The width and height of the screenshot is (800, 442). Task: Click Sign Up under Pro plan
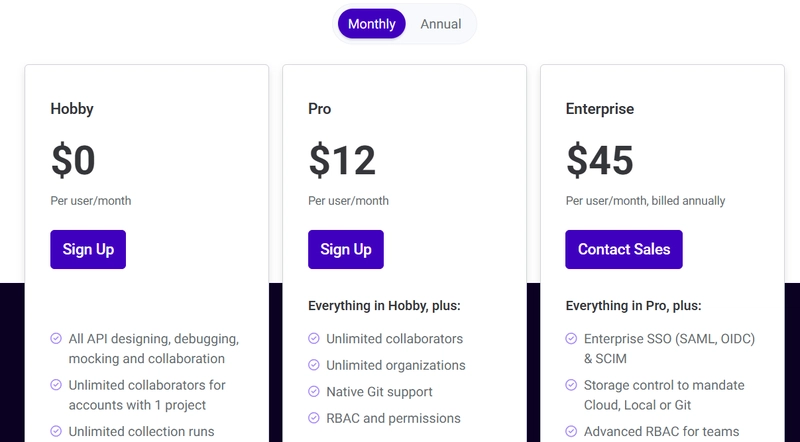pyautogui.click(x=345, y=249)
